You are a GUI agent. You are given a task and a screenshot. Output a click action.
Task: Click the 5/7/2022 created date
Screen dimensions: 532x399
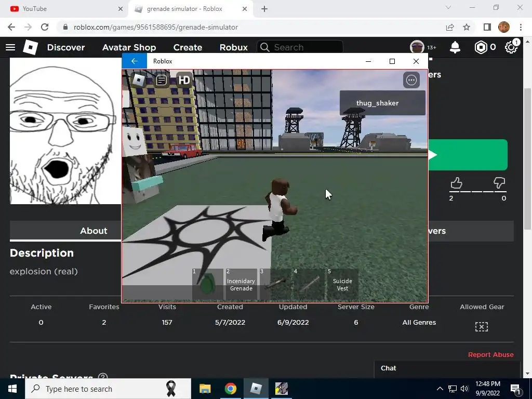230,323
